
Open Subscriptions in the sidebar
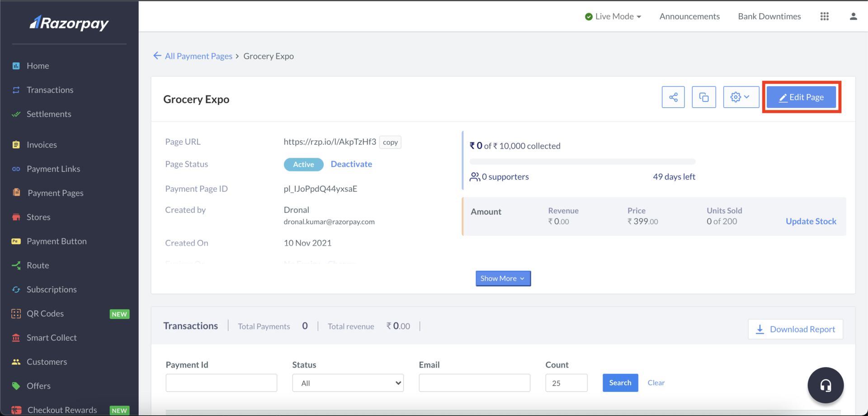point(52,289)
